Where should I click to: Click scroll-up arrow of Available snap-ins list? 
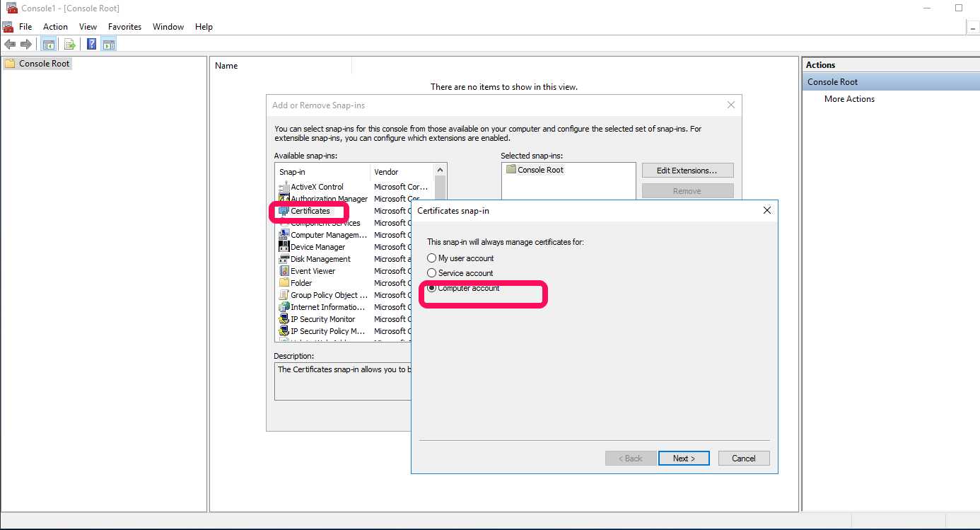pyautogui.click(x=441, y=170)
